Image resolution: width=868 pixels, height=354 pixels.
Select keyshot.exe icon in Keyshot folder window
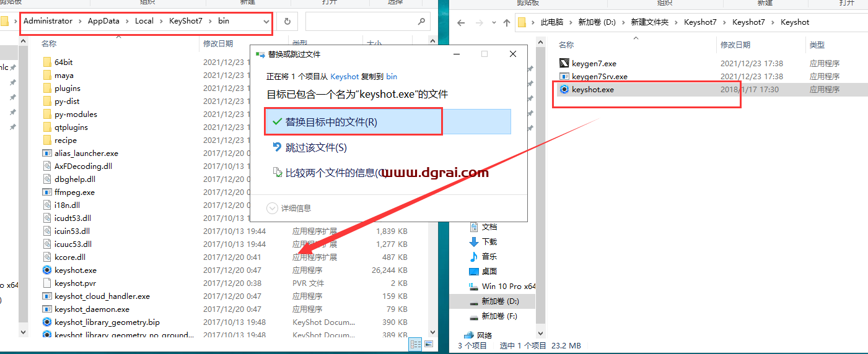click(x=564, y=89)
